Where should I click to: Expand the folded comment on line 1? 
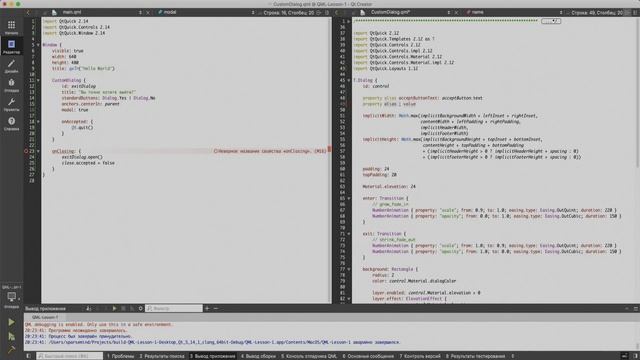tap(349, 21)
